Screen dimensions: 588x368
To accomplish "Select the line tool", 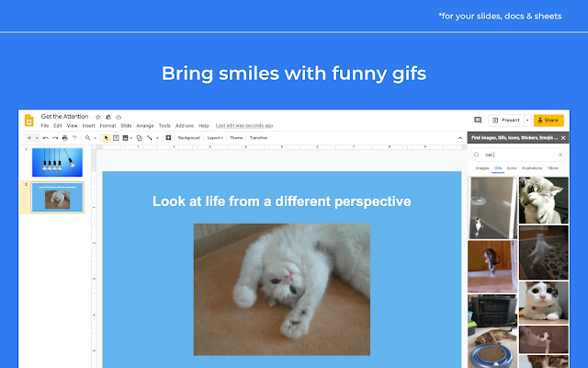I will [x=150, y=138].
